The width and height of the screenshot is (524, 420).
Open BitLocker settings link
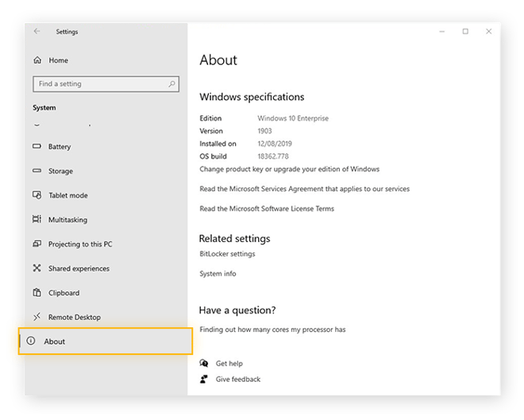[227, 254]
